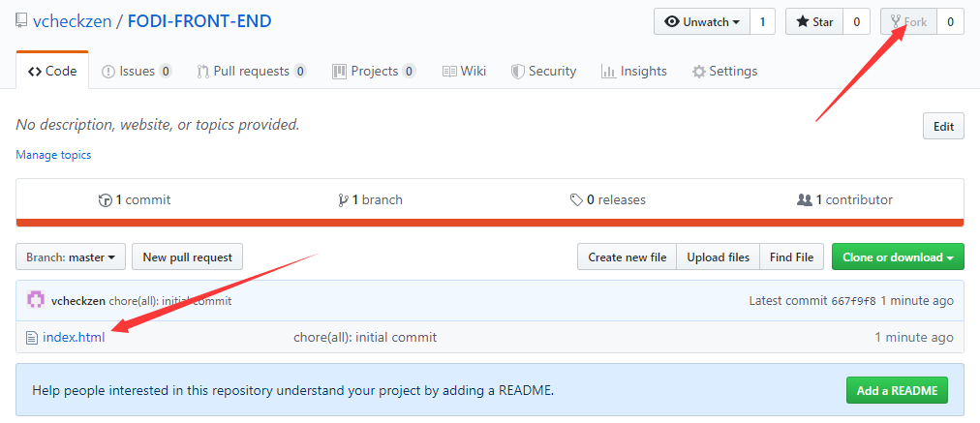This screenshot has width=980, height=423.
Task: Click the contributors people icon
Action: (805, 200)
